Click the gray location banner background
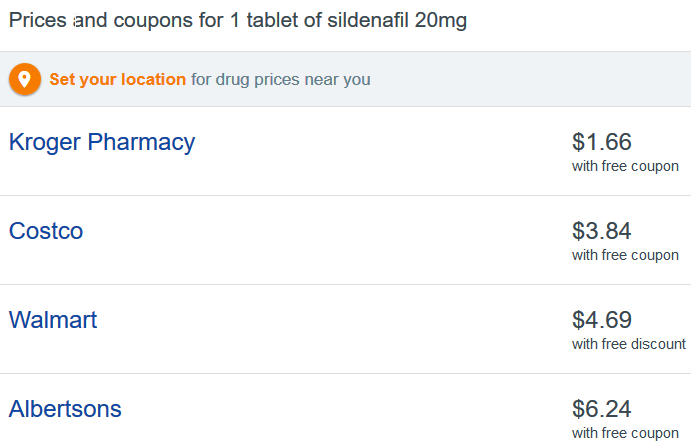Image resolution: width=691 pixels, height=444 pixels. tap(529, 79)
